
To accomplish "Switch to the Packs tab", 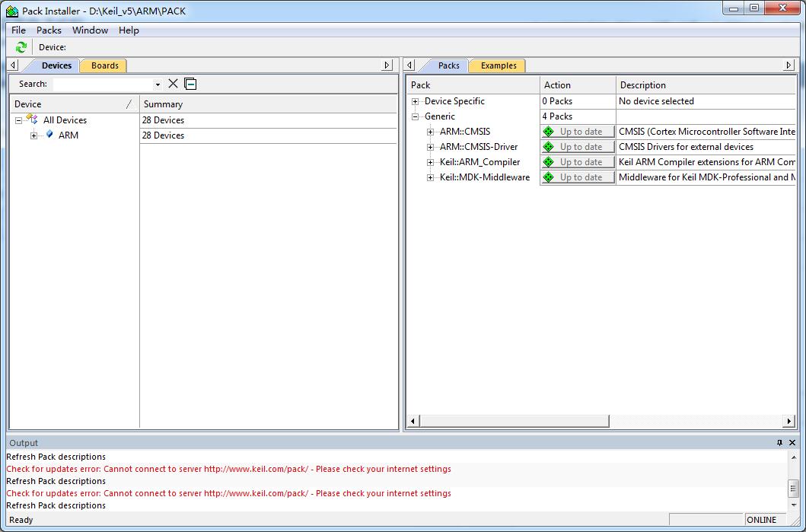I will tap(449, 65).
